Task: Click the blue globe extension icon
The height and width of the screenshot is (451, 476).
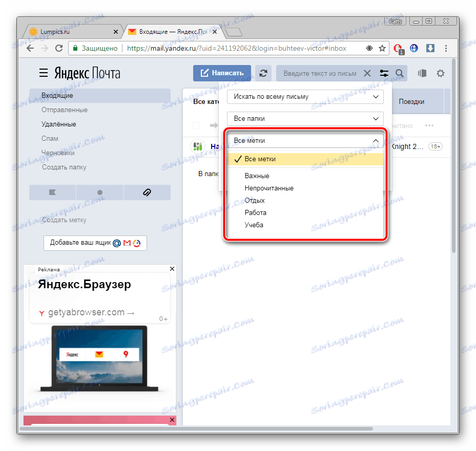Action: pos(414,48)
